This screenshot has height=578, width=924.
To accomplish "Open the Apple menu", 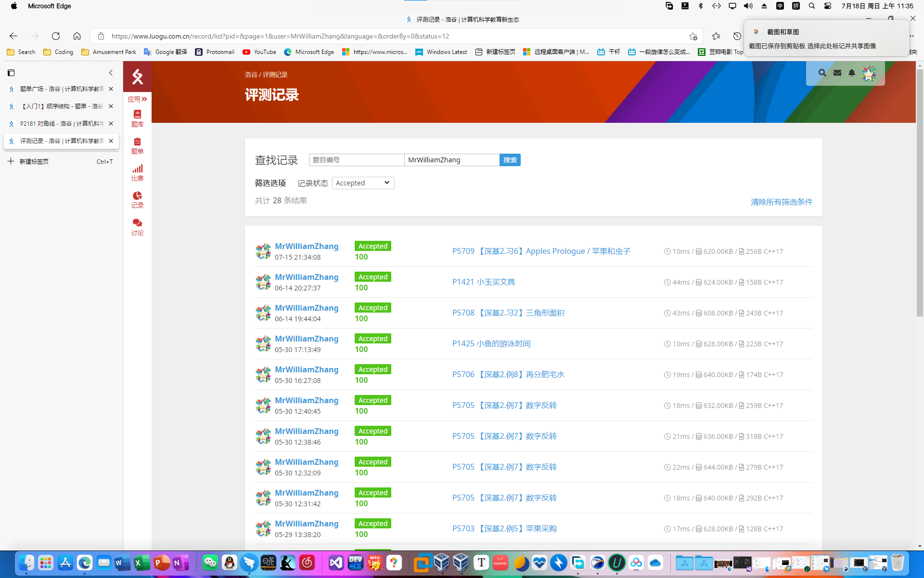I will tap(14, 6).
